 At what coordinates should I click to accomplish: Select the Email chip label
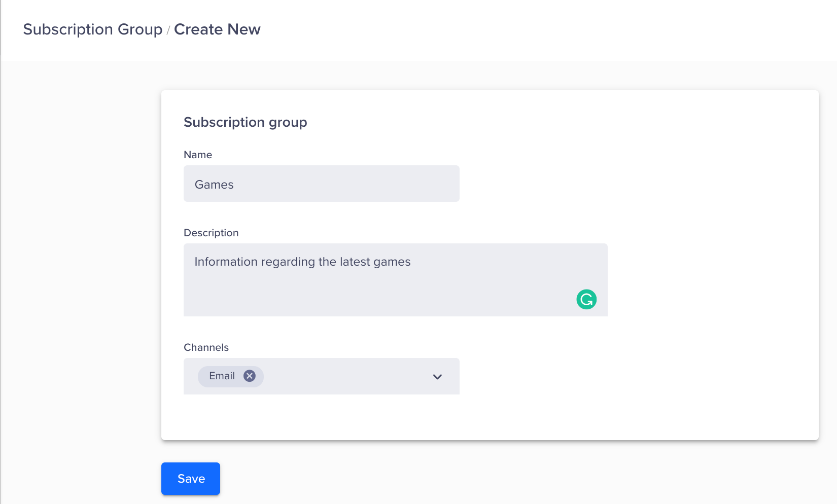[x=222, y=376]
